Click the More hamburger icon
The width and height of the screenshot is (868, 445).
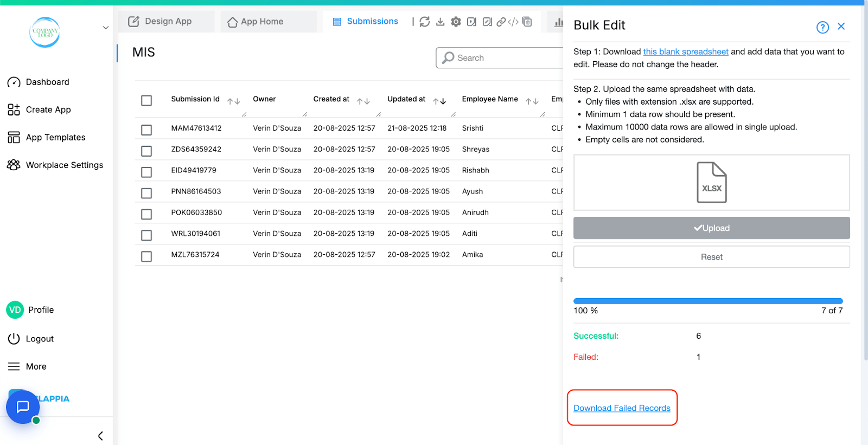pos(14,366)
